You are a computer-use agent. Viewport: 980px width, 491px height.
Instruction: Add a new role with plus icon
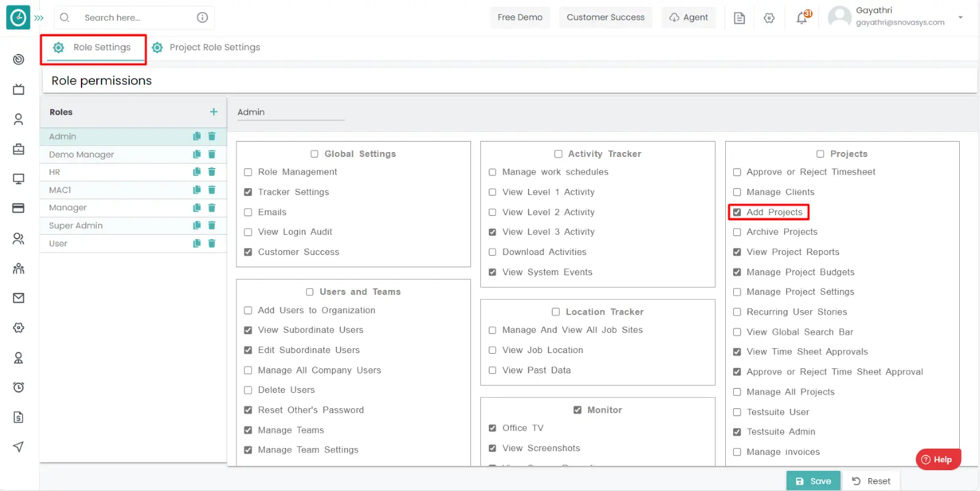click(x=214, y=112)
